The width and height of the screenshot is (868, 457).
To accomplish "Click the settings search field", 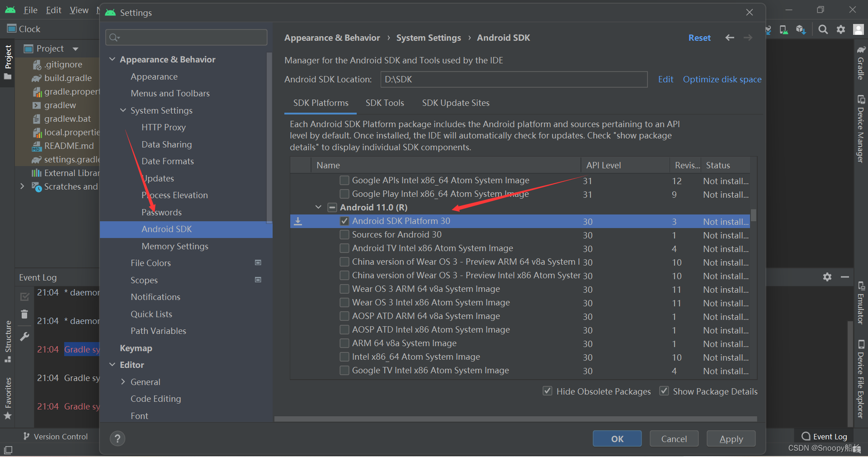I will [x=186, y=37].
